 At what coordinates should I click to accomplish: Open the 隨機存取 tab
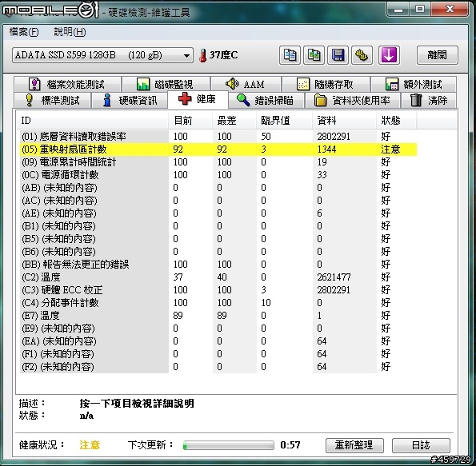point(326,84)
